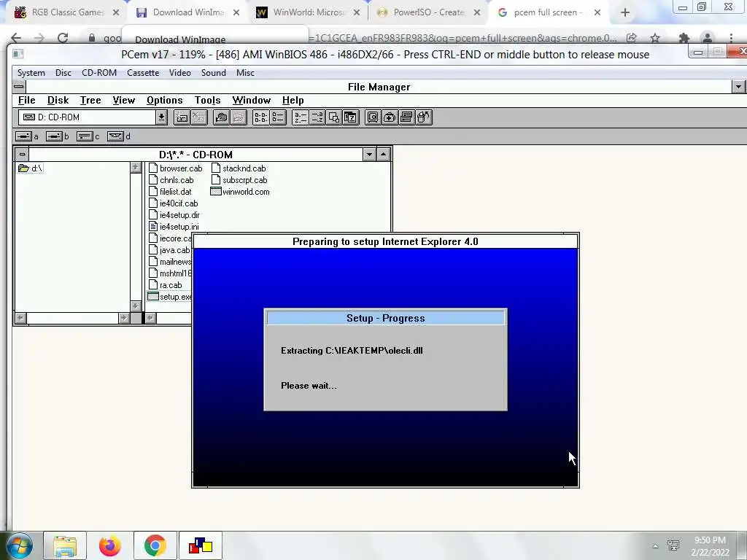Open PCem Disc menu

point(63,73)
